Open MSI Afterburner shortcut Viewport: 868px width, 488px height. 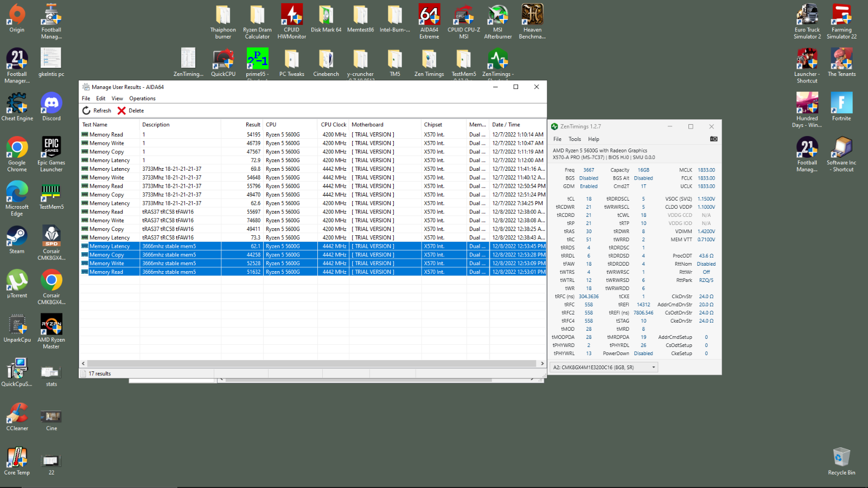pyautogui.click(x=498, y=22)
